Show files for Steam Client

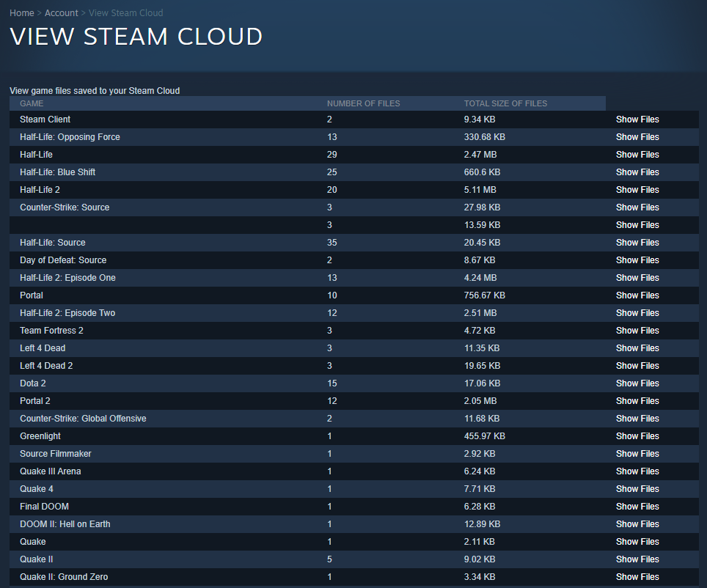coord(637,119)
